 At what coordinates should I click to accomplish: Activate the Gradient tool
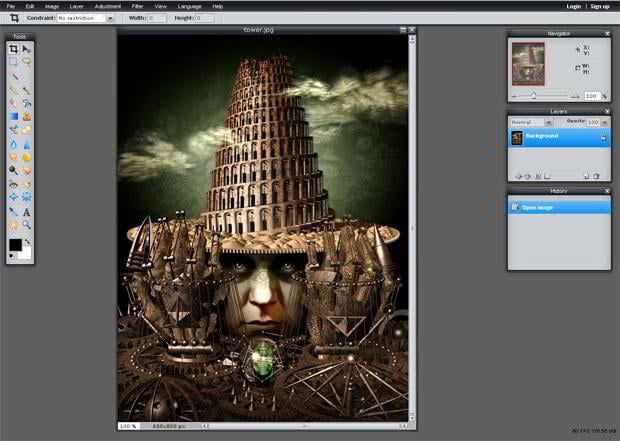pyautogui.click(x=14, y=116)
